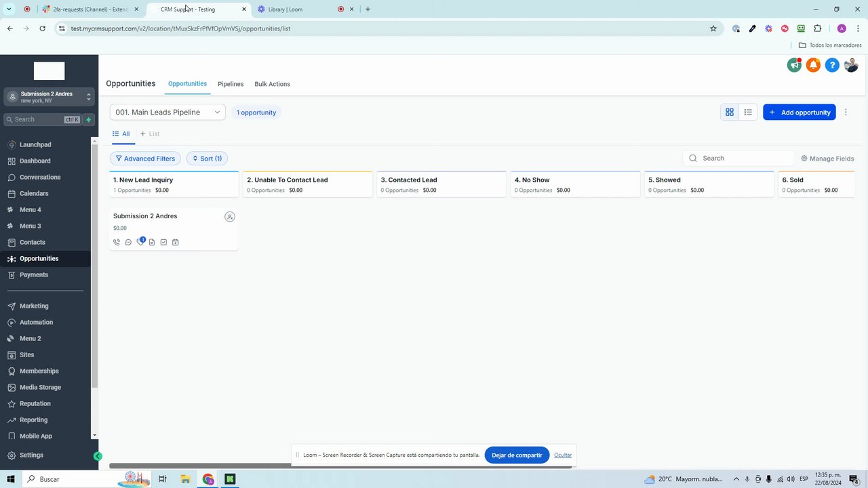Go to Conversations in the sidebar
Image resolution: width=868 pixels, height=488 pixels.
tap(40, 178)
